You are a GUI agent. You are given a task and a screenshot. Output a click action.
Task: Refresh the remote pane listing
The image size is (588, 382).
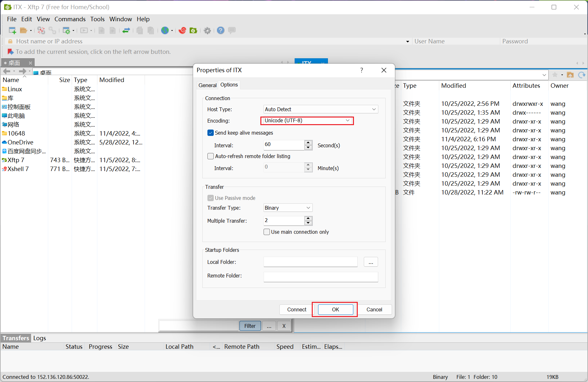tap(582, 75)
